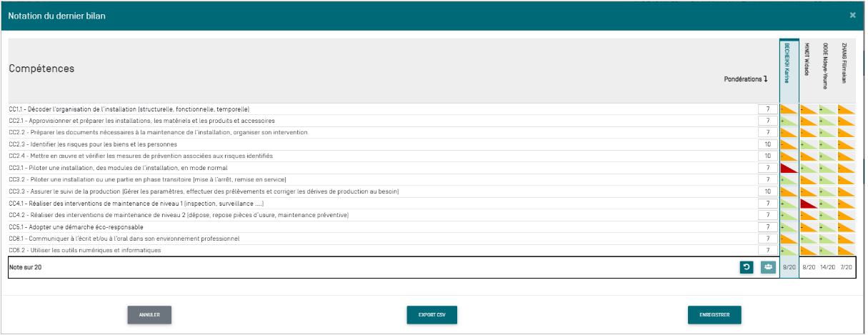Click MINOT's rating cell for CC5.1
Image resolution: width=868 pixels, height=335 pixels.
point(808,226)
